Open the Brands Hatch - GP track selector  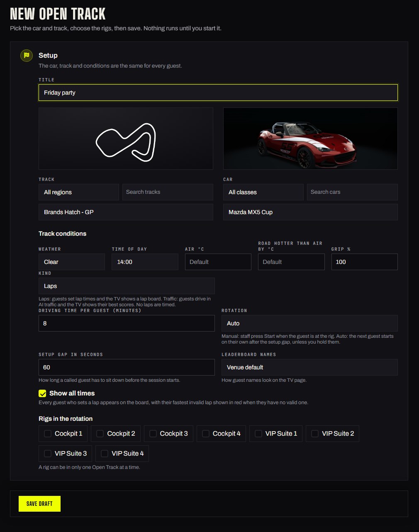[126, 212]
